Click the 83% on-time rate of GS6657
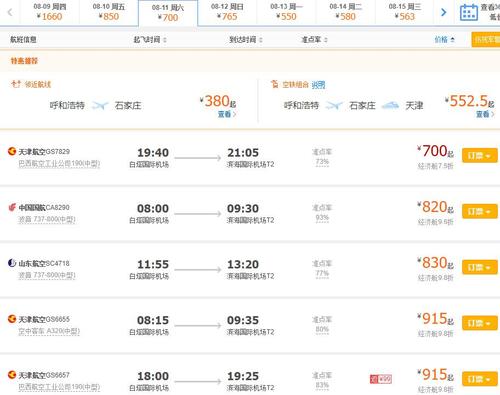 [322, 385]
